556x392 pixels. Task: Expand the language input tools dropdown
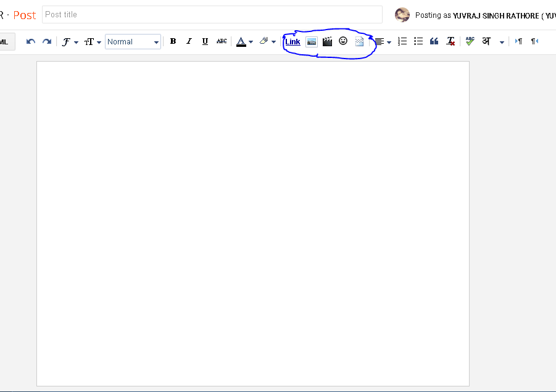(x=502, y=43)
